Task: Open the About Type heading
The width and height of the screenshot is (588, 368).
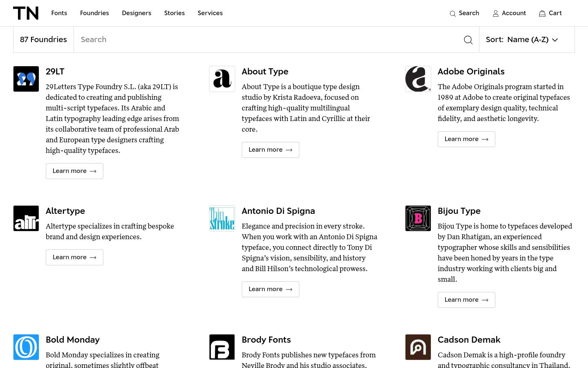Action: [265, 72]
